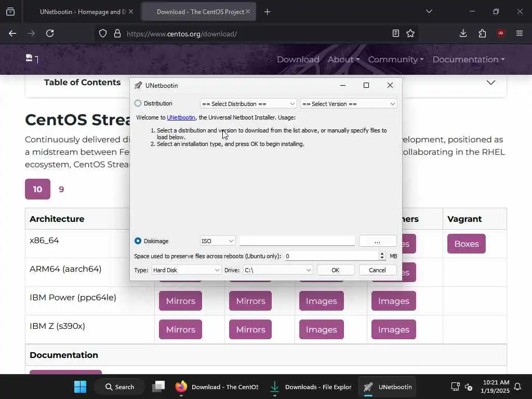The height and width of the screenshot is (399, 532).
Task: Click the site security padlock icon
Action: pyautogui.click(x=117, y=34)
